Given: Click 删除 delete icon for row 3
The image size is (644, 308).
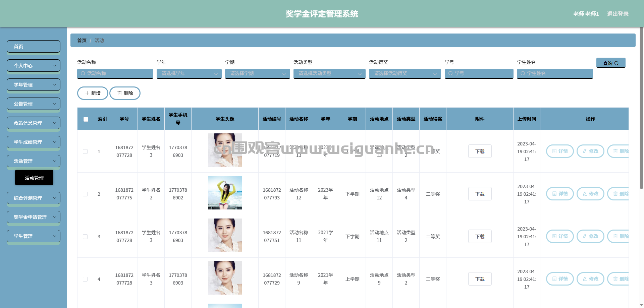Looking at the screenshot, I should click(618, 236).
